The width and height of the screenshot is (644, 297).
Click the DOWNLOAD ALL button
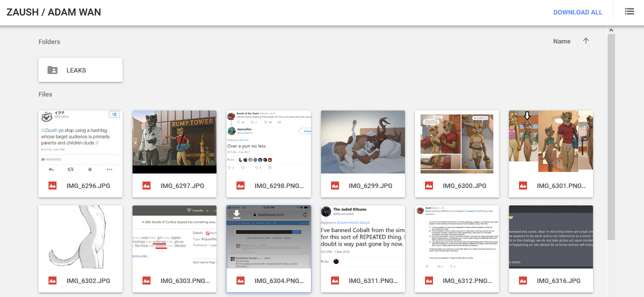[x=577, y=12]
